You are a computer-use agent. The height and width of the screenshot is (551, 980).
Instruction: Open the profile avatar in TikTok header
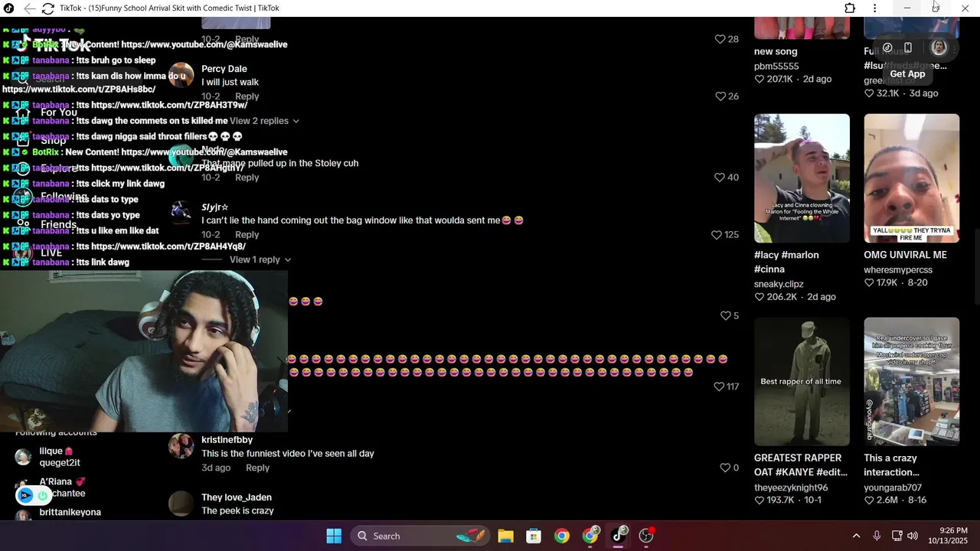(939, 47)
